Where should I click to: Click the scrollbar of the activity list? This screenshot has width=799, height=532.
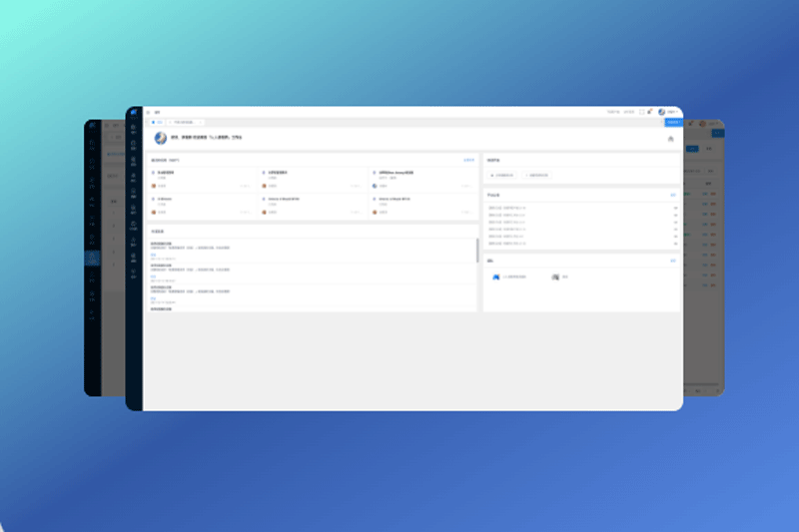[x=477, y=250]
